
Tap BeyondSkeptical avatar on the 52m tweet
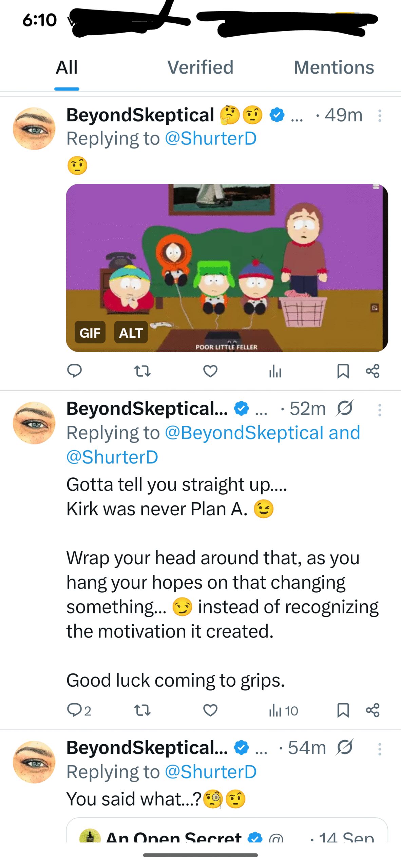[34, 423]
